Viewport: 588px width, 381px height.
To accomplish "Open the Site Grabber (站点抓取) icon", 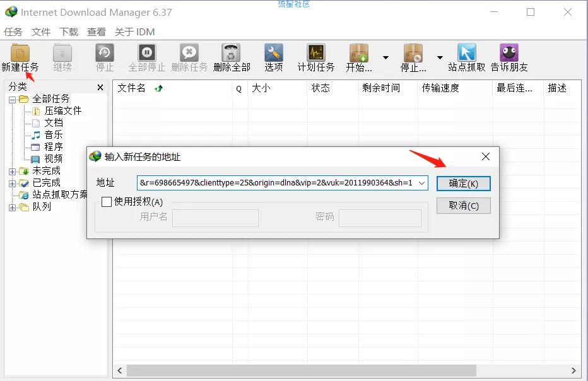I will point(466,53).
